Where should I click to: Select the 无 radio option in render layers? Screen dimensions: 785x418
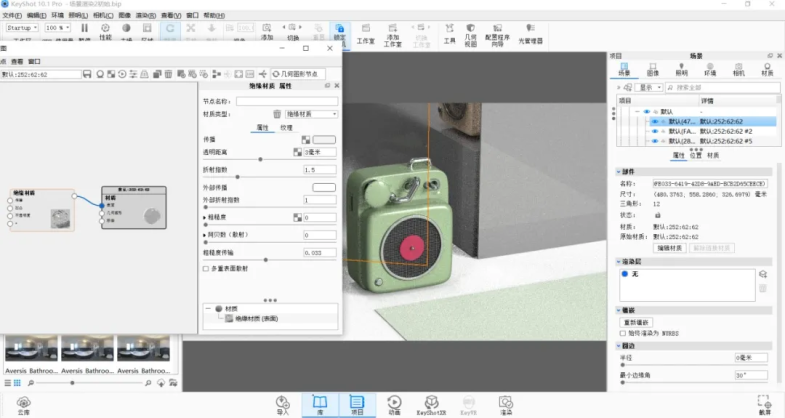(x=623, y=273)
